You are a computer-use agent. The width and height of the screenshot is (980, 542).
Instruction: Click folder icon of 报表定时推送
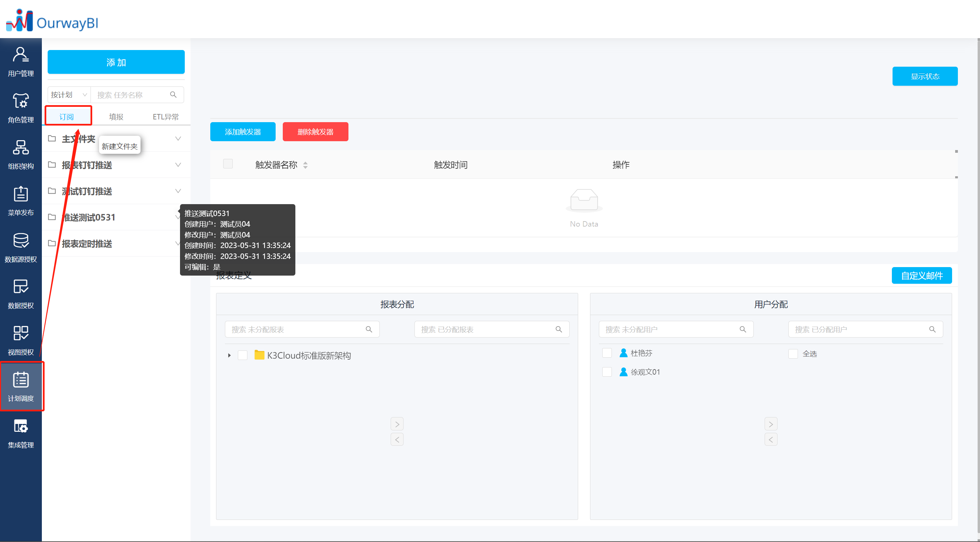coord(52,243)
